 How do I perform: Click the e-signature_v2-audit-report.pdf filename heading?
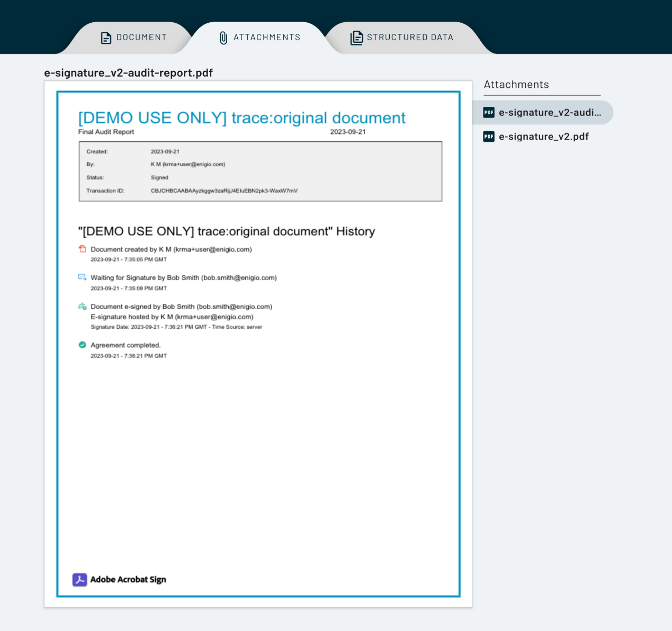128,73
